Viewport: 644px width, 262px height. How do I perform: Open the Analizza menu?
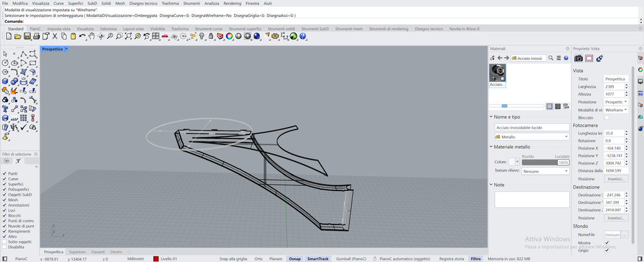click(211, 3)
